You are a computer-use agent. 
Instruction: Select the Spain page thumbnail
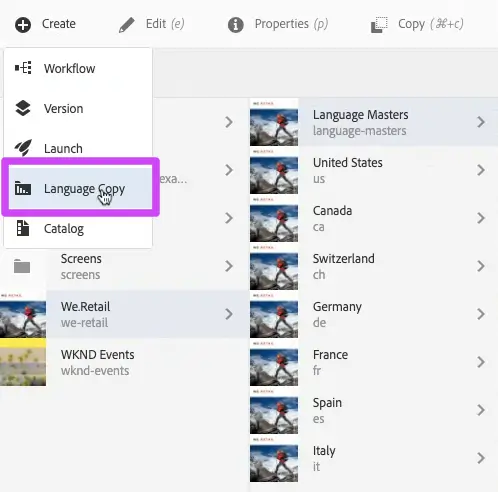pos(274,410)
